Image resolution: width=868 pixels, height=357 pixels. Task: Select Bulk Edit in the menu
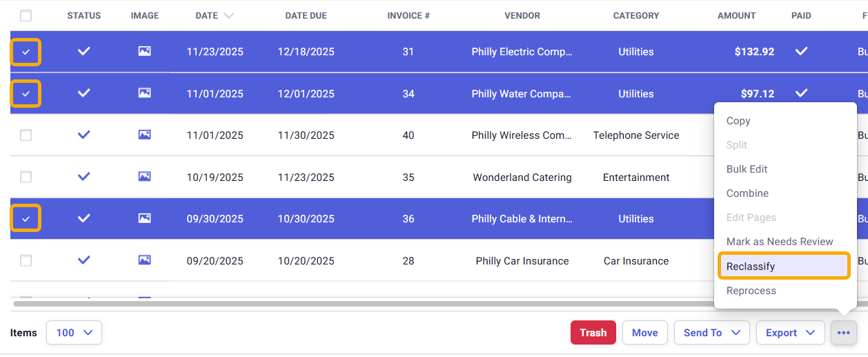coord(747,169)
